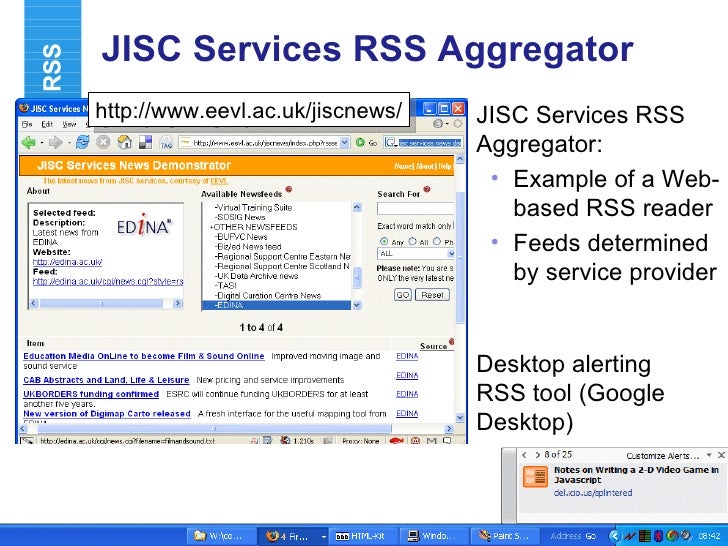
Task: Click the About link in orange header
Action: click(425, 166)
